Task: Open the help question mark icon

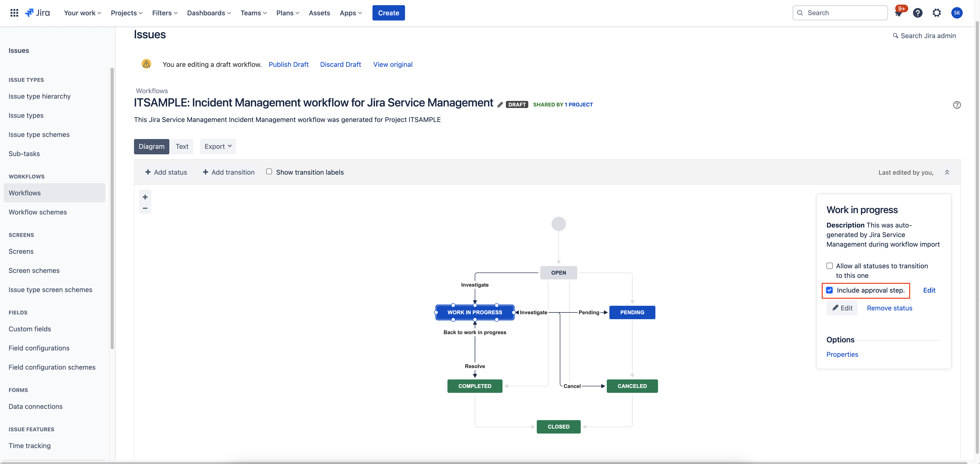Action: 918,13
